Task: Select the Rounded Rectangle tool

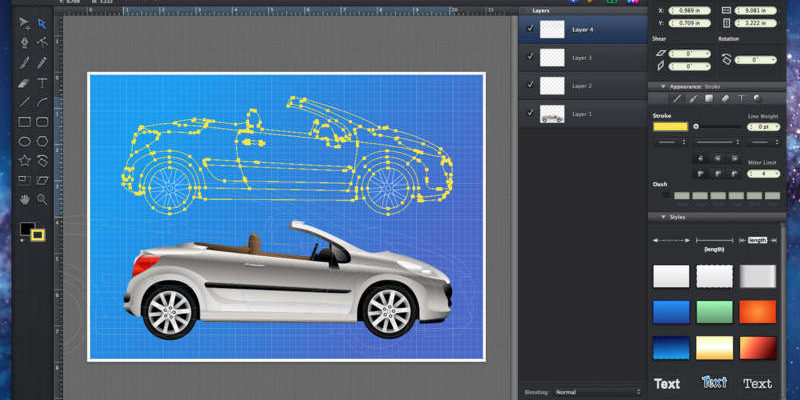Action: (42, 122)
